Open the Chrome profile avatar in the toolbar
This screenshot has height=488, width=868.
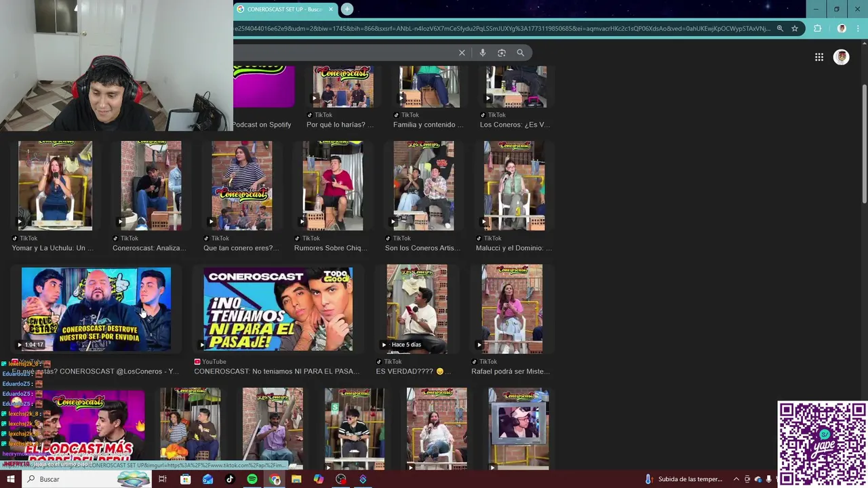(842, 28)
